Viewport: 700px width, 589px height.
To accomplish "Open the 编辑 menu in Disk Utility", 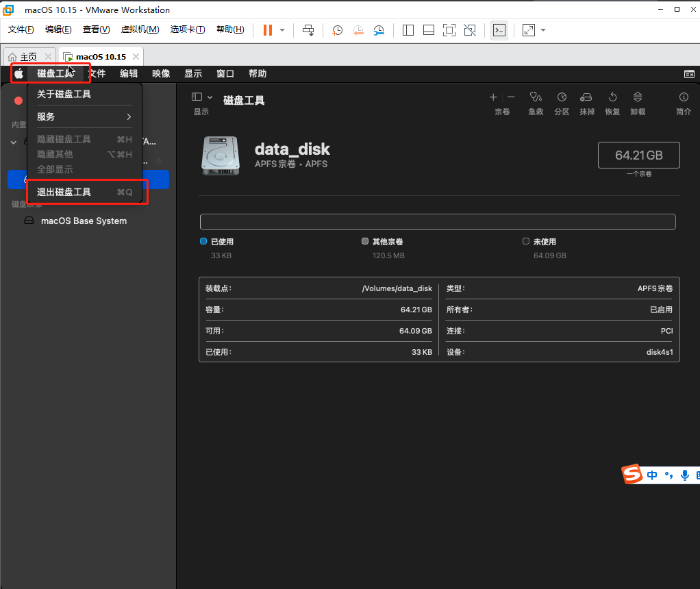I will pos(129,74).
